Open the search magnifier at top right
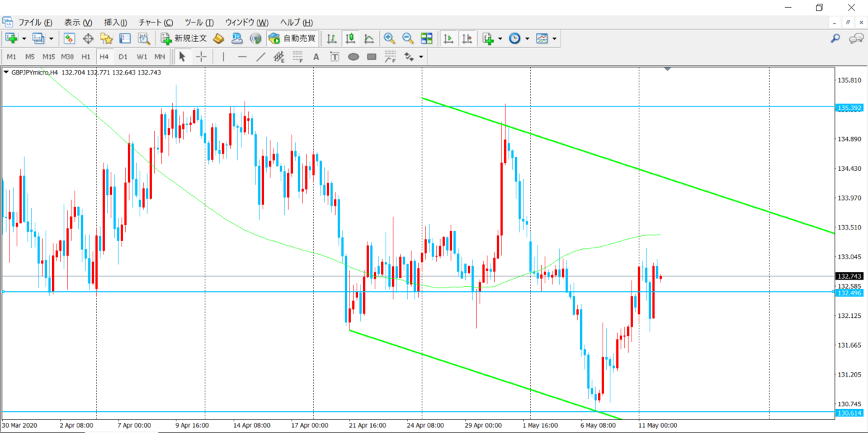Screen dimensions: 868x433 (x=835, y=38)
